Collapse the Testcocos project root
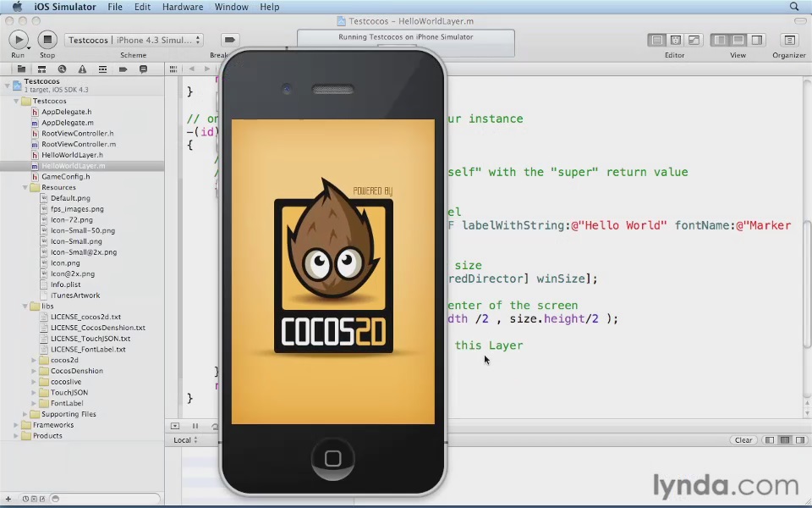 tap(8, 85)
